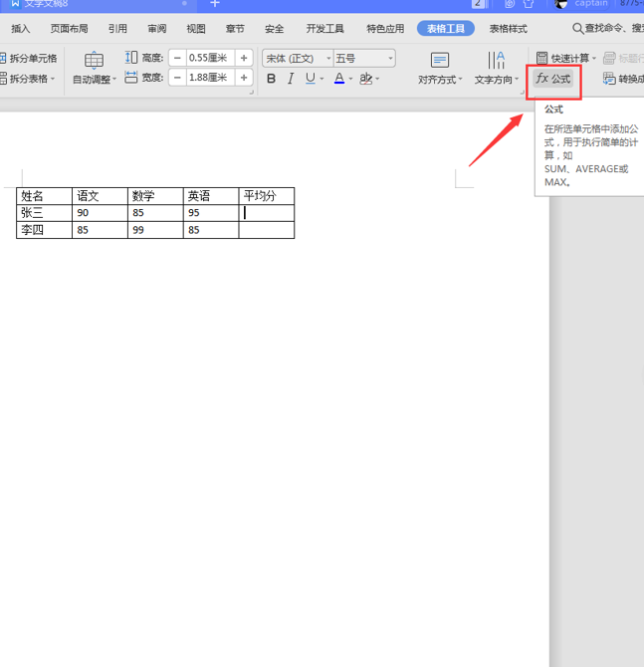Select the 表格工具 tab

click(x=446, y=29)
